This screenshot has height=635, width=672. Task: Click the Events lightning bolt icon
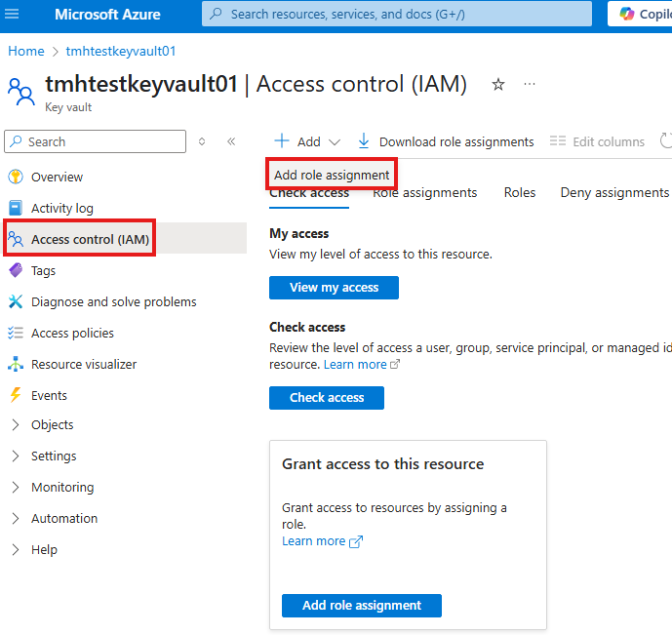[16, 395]
